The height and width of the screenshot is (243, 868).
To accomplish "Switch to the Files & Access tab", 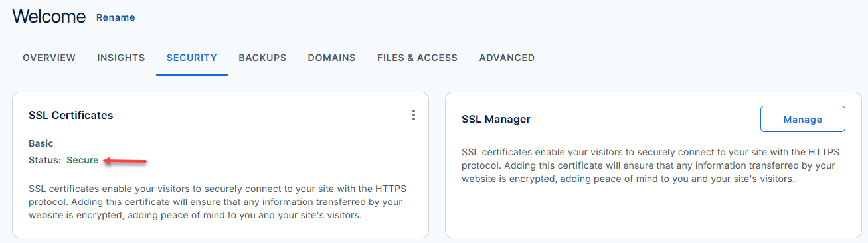I will coord(417,58).
